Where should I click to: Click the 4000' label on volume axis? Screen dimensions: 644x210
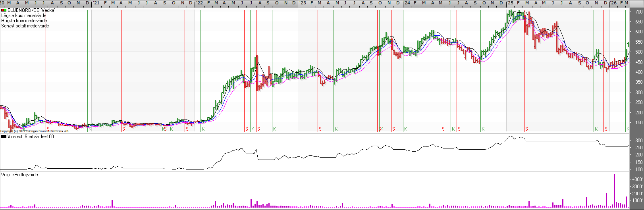tap(637, 179)
